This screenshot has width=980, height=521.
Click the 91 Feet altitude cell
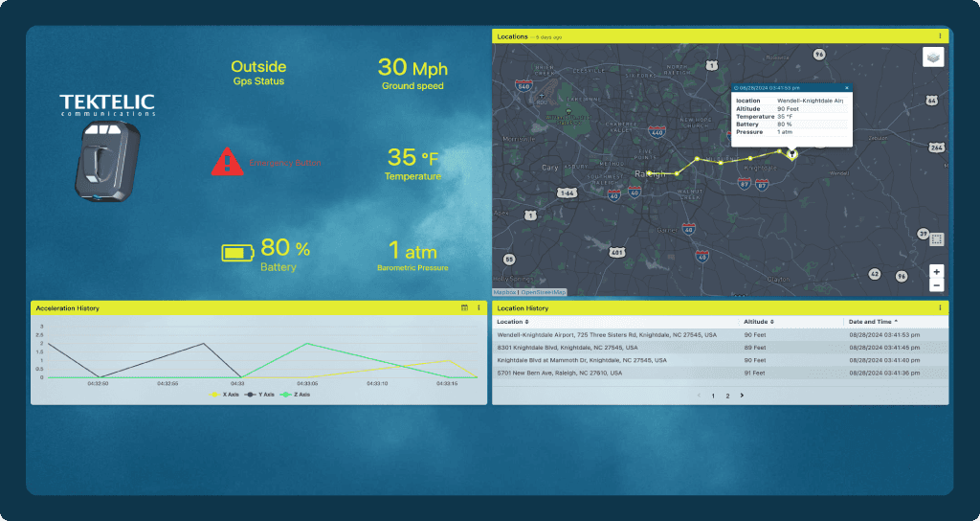(754, 373)
